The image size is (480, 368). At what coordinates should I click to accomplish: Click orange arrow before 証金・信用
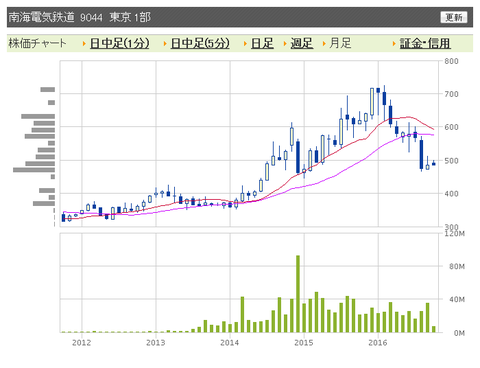point(394,44)
